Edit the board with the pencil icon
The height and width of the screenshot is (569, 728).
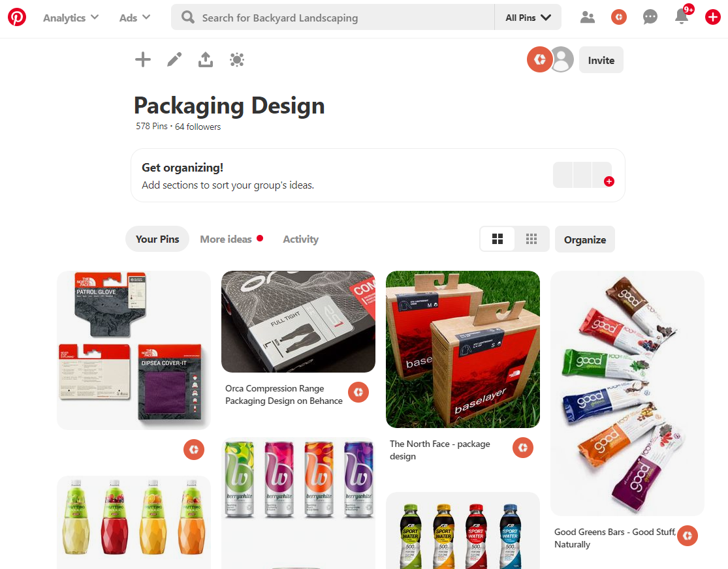pyautogui.click(x=174, y=59)
